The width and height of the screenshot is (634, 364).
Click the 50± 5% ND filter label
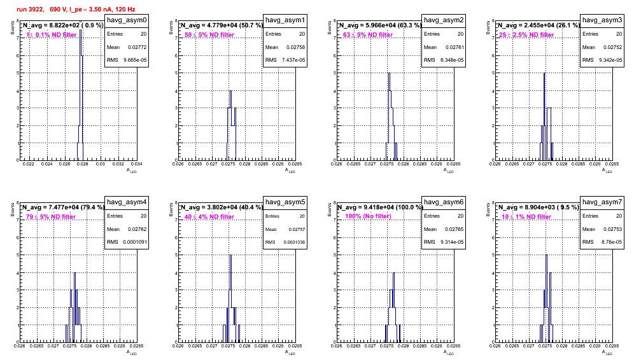[x=209, y=35]
